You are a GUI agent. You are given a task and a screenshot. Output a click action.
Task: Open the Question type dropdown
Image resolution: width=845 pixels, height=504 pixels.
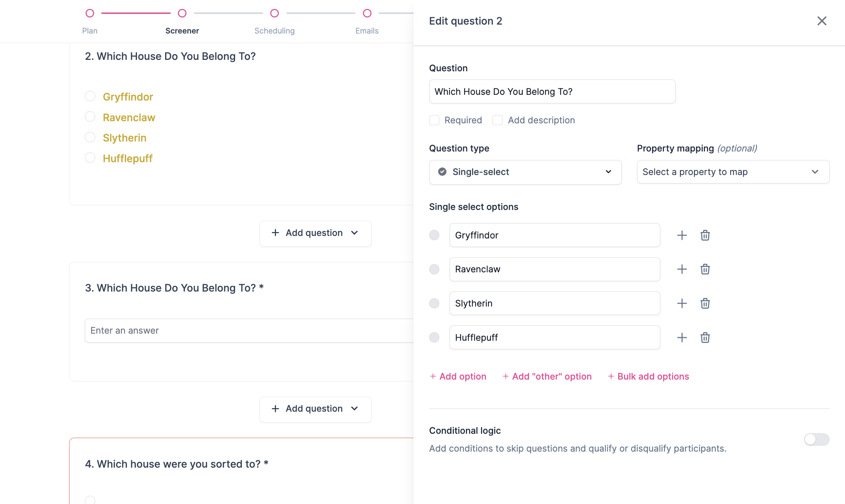pos(525,172)
